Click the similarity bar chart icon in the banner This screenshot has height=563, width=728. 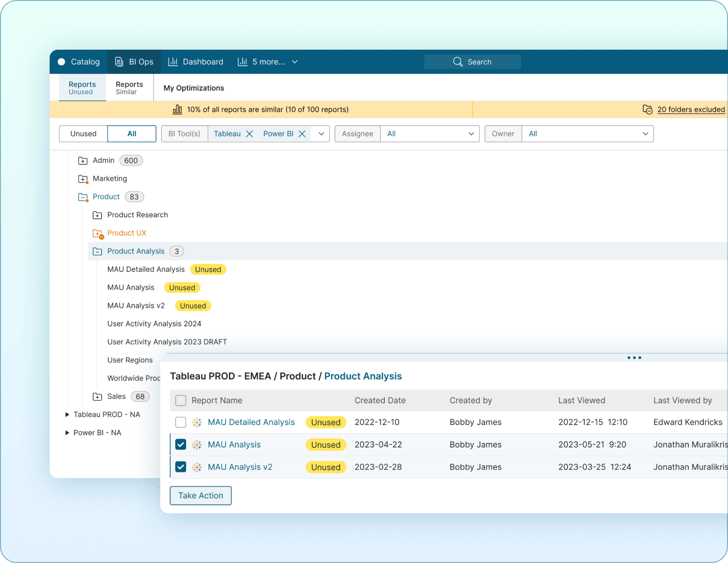(x=177, y=109)
